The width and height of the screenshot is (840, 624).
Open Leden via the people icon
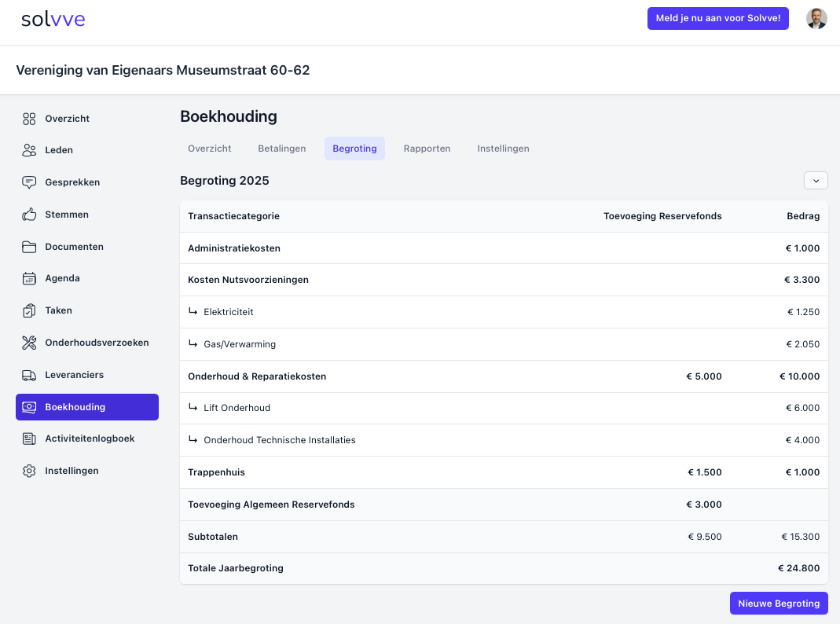(29, 150)
